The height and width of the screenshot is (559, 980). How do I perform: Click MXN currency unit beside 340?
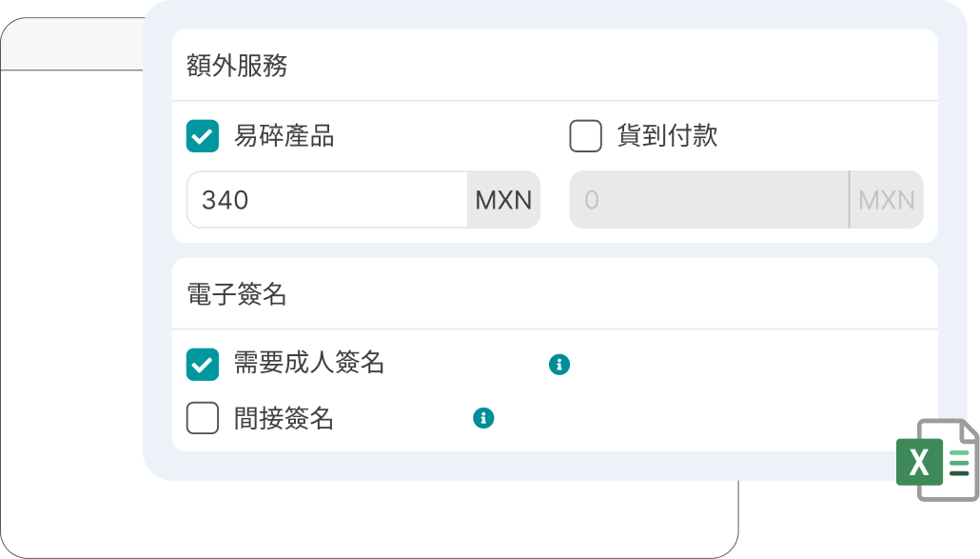(503, 200)
